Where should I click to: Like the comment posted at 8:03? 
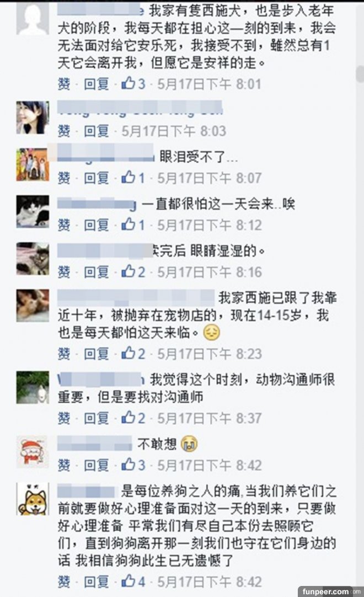64,131
